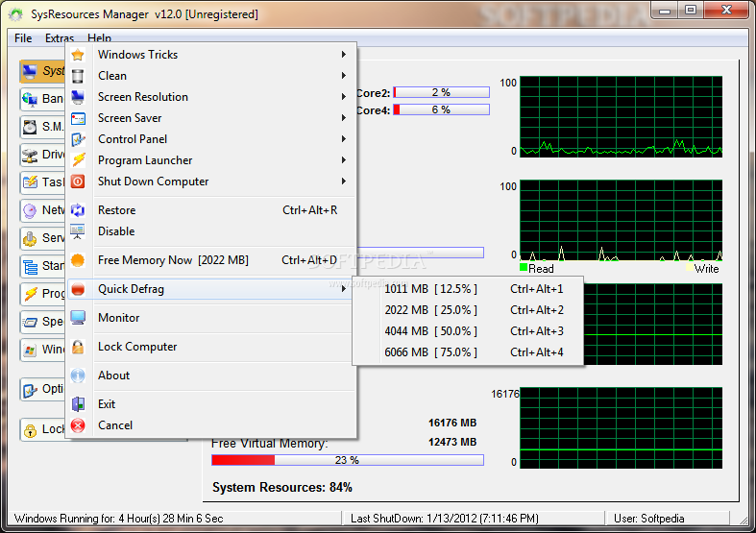The height and width of the screenshot is (533, 756).
Task: Open the Spe sidebar button
Action: click(42, 322)
